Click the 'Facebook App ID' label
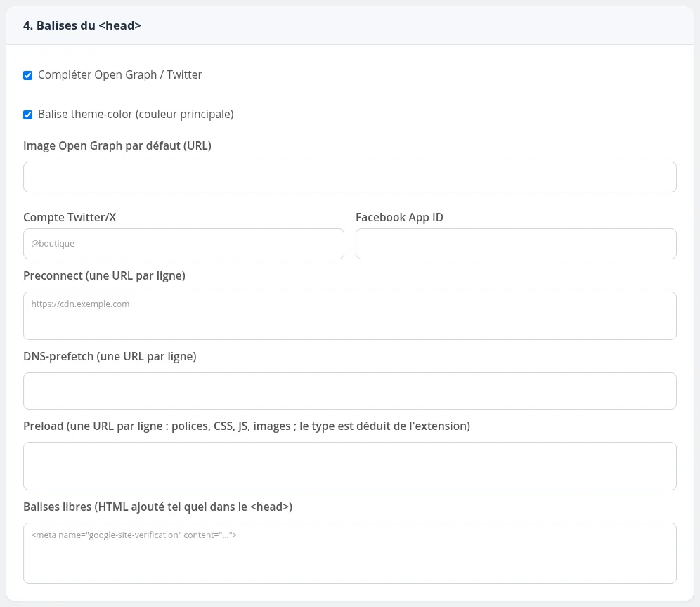 pyautogui.click(x=400, y=217)
